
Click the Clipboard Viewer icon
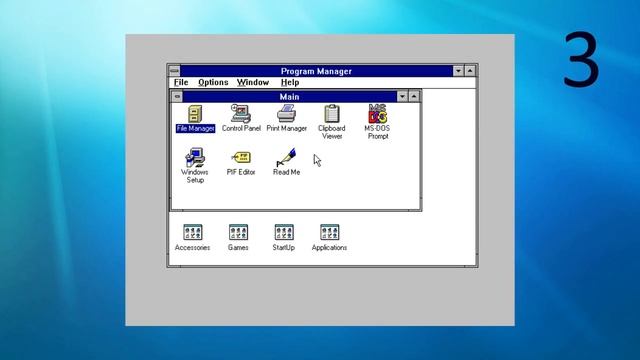click(332, 114)
